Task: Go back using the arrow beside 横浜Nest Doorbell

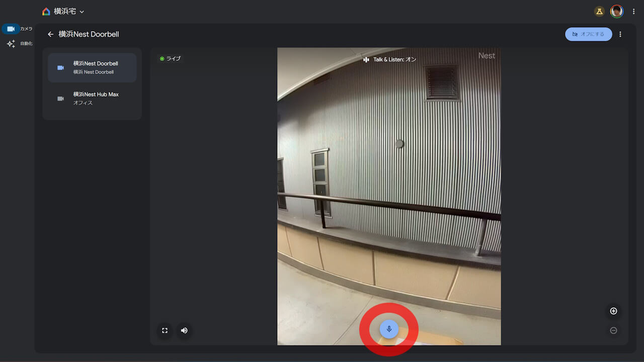Action: [x=50, y=34]
